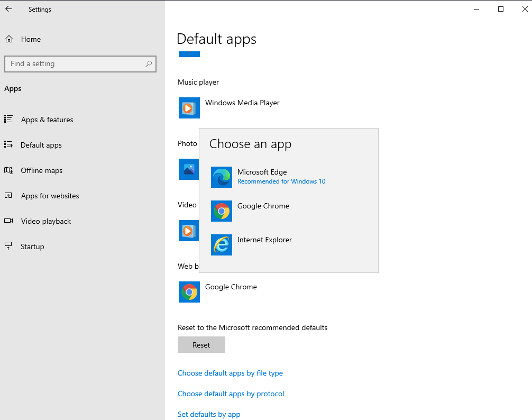
Task: Minimize the Settings window
Action: click(476, 9)
